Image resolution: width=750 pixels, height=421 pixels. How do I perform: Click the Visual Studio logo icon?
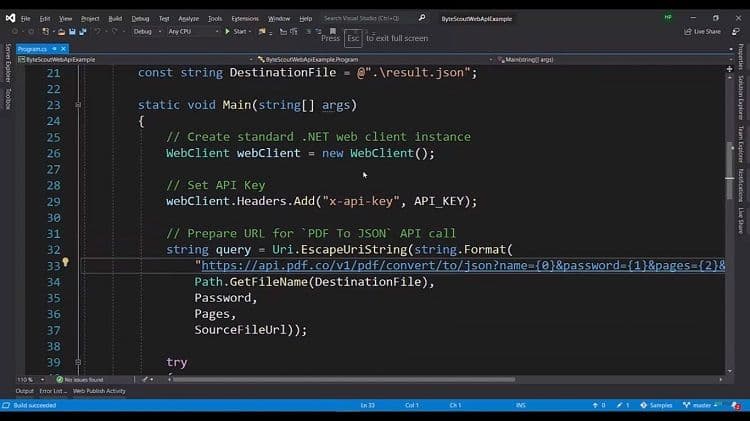tap(10, 17)
